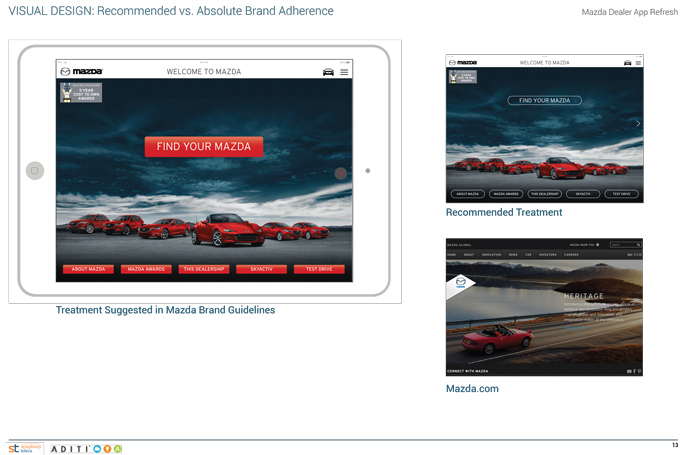Image resolution: width=685 pixels, height=455 pixels.
Task: Click red next arrow on tablet carousel
Action: click(341, 173)
